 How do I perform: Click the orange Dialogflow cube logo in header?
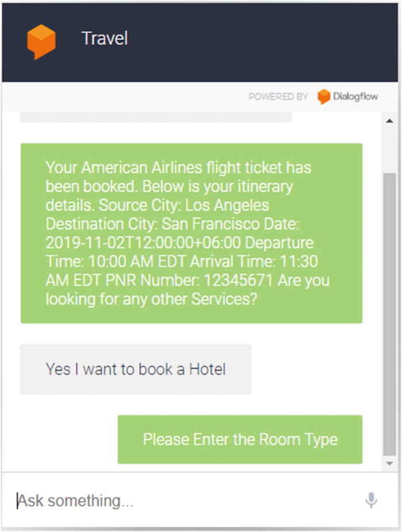(41, 41)
